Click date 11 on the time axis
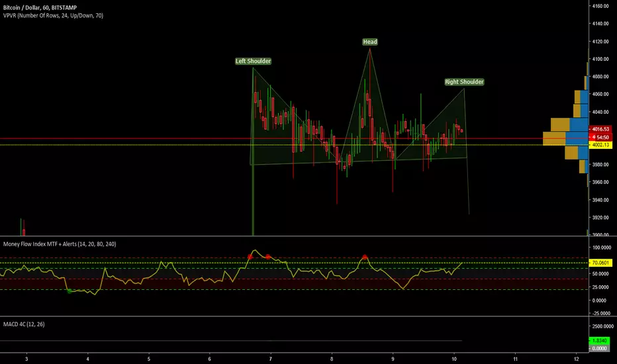The image size is (617, 364). click(516, 359)
